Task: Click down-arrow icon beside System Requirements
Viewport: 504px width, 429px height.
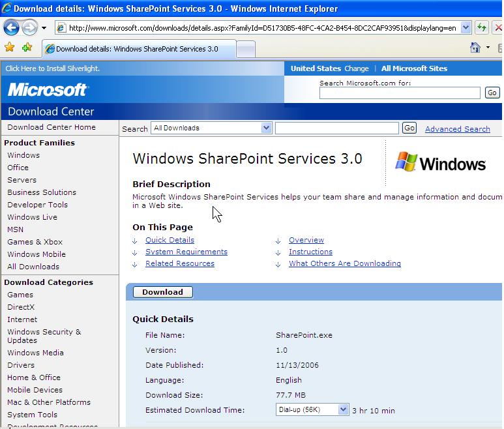Action: tap(135, 253)
